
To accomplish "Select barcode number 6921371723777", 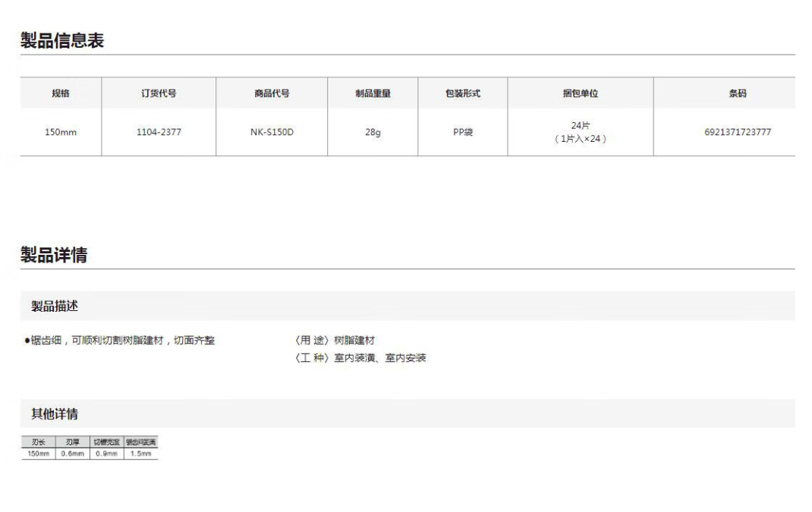I will (x=738, y=132).
